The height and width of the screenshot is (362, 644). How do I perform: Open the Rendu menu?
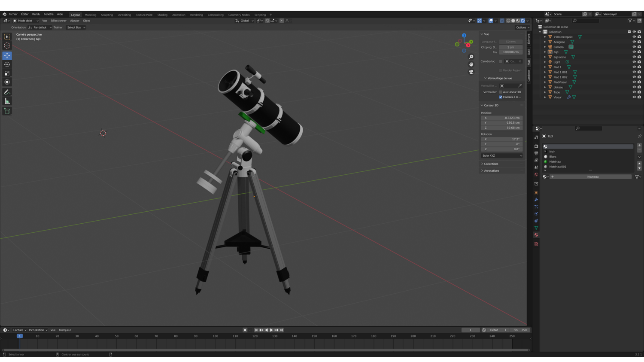36,14
